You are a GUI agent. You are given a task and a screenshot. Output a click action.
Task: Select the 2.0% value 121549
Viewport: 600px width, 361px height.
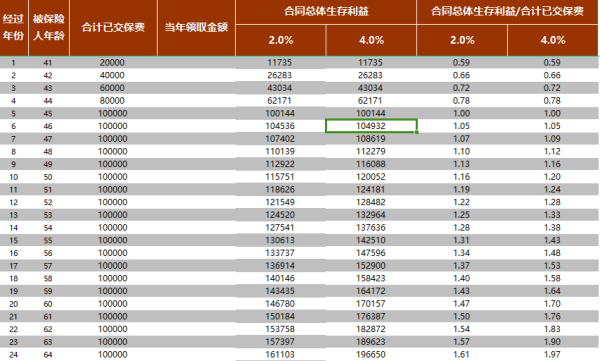tap(280, 202)
